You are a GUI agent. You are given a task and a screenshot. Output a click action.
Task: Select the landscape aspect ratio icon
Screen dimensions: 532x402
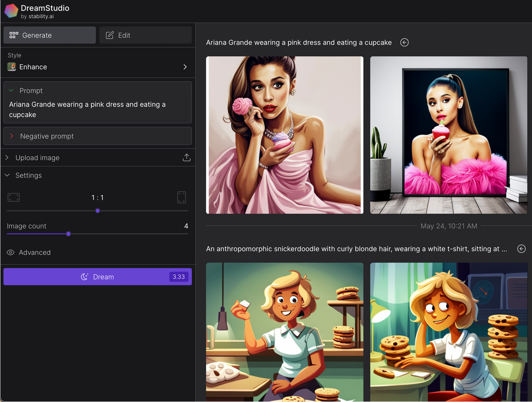coord(14,197)
